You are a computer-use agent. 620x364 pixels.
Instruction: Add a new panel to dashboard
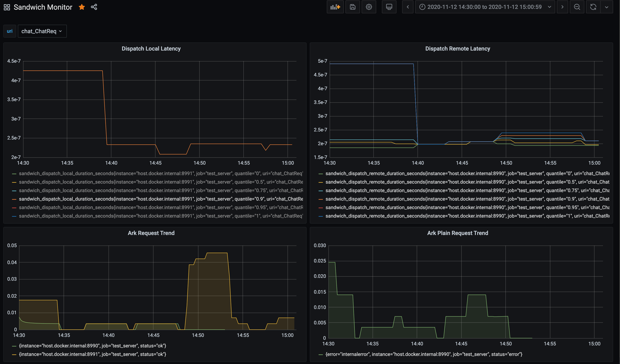point(335,7)
